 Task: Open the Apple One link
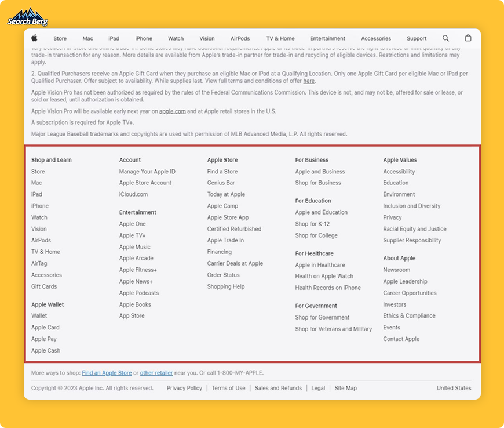(x=133, y=224)
